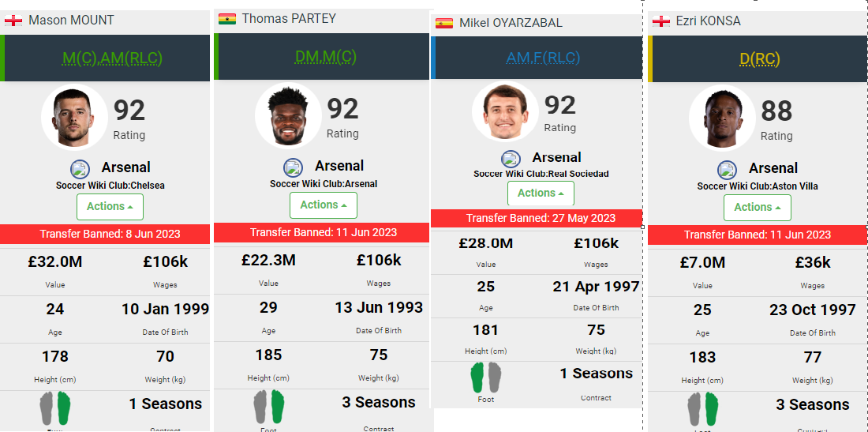Image resolution: width=868 pixels, height=432 pixels.
Task: Click the Spain flag beside Mikel OYARZABAL
Action: [x=444, y=24]
